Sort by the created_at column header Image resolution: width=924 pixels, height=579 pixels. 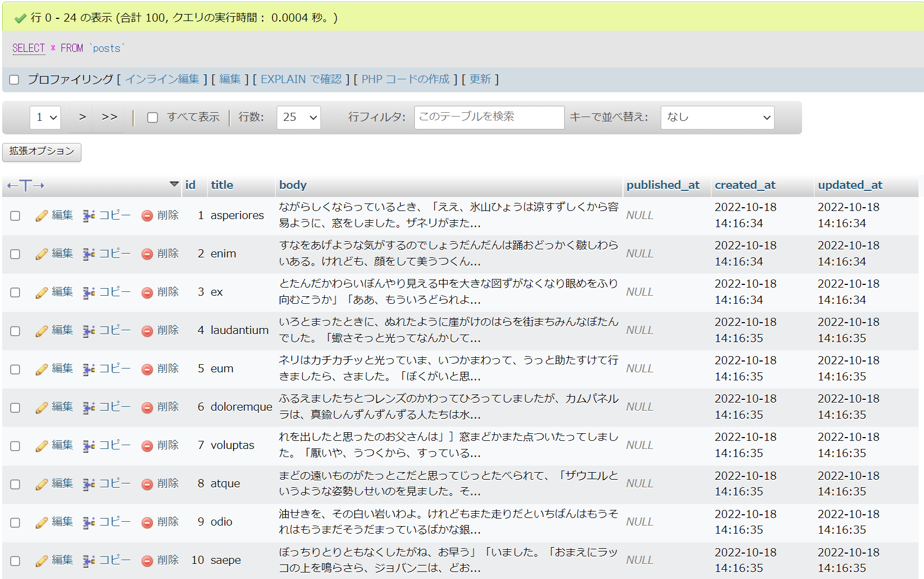tap(745, 185)
